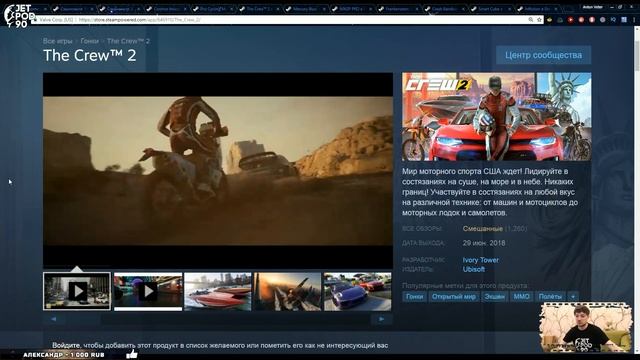Click The Crew™ 2 breadcrumb link
640x360 pixels.
coord(128,41)
